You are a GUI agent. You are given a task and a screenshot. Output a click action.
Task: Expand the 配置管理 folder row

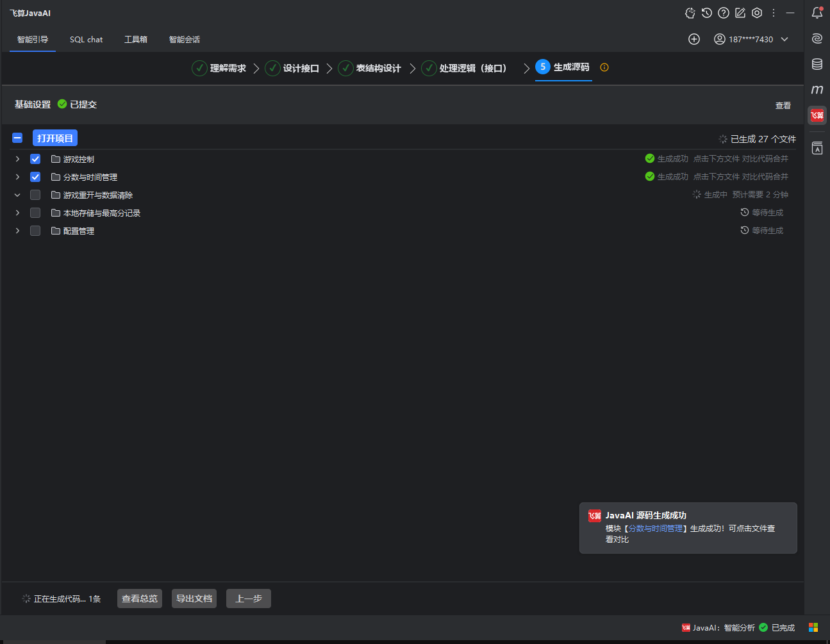17,231
